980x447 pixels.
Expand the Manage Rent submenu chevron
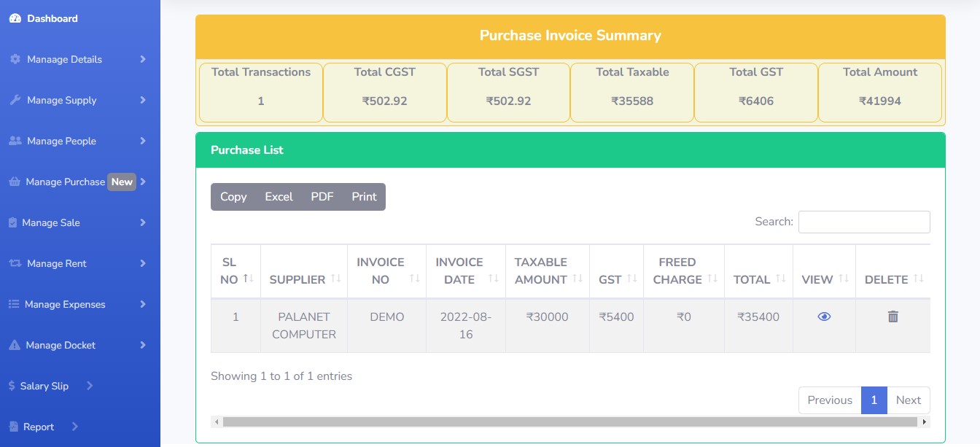pyautogui.click(x=143, y=263)
